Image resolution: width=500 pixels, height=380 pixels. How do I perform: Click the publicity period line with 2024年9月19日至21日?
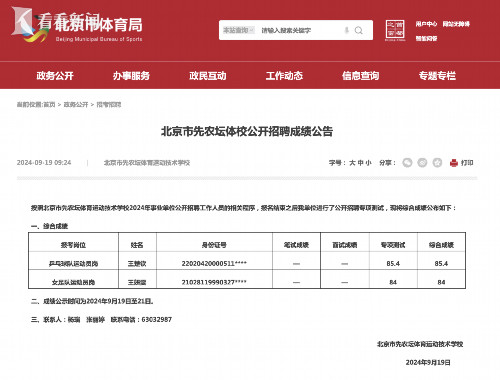pos(92,301)
